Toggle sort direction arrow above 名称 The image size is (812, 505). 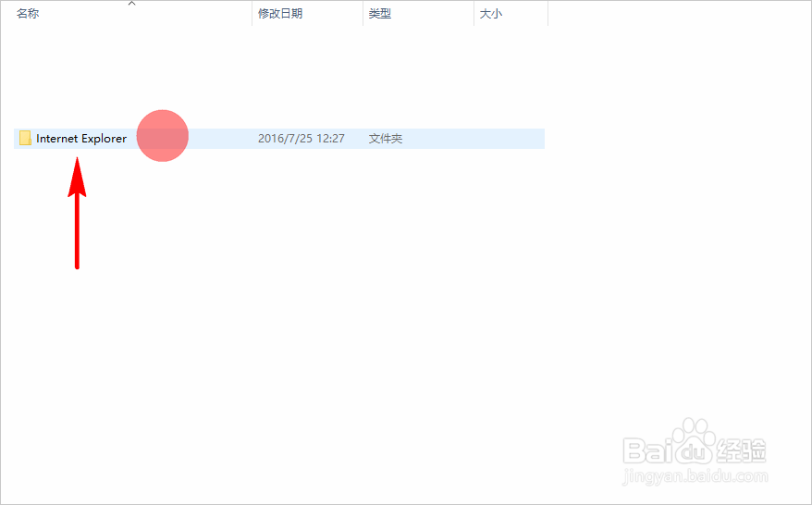point(132,4)
